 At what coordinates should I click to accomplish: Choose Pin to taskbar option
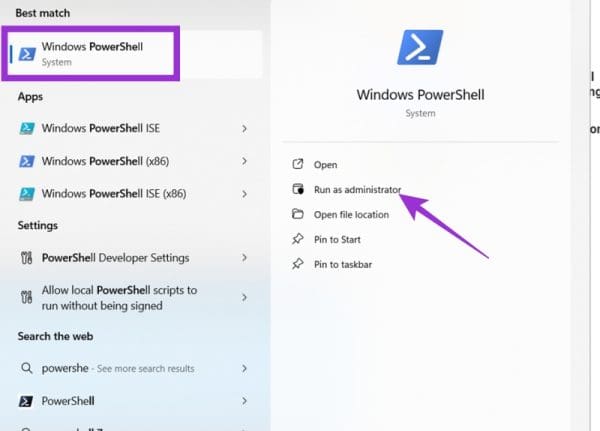coord(343,264)
